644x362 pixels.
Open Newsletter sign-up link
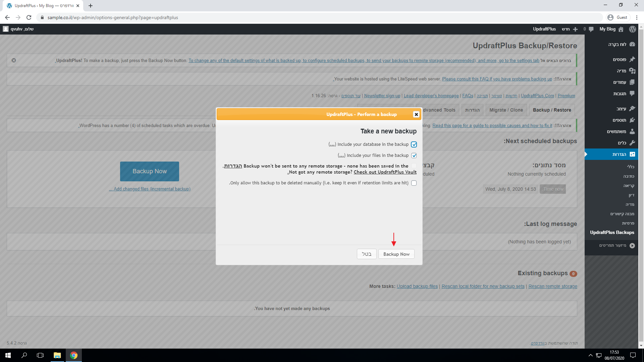pyautogui.click(x=382, y=96)
